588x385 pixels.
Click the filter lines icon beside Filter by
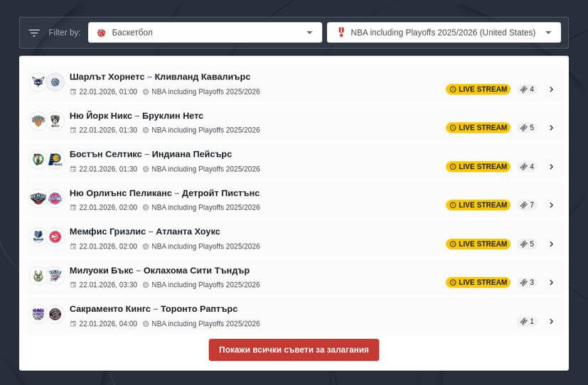coord(34,33)
